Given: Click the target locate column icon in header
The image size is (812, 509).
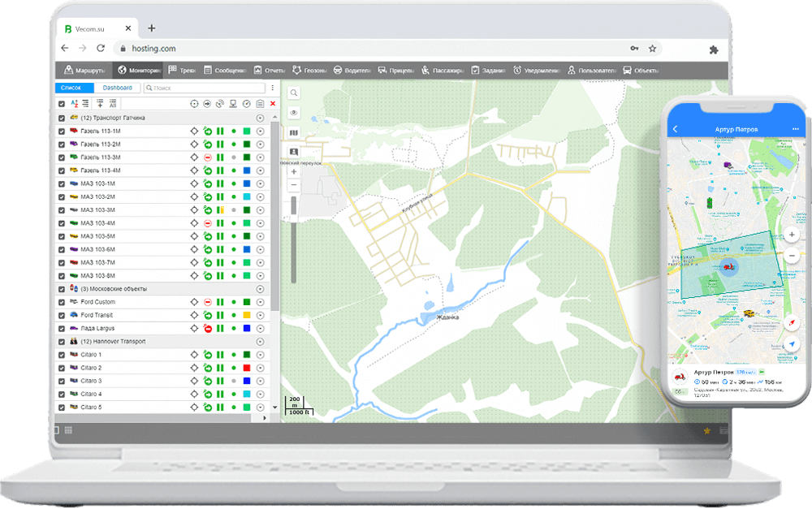Looking at the screenshot, I should (194, 104).
